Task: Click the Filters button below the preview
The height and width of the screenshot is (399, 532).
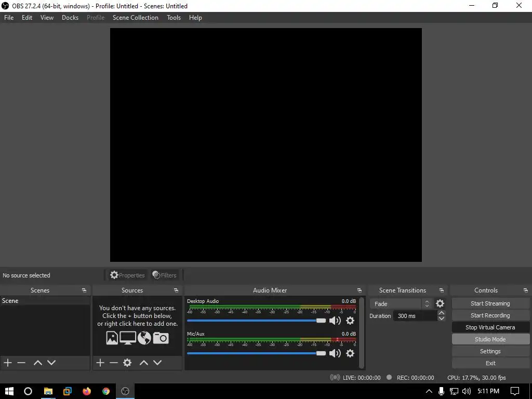Action: tap(165, 275)
